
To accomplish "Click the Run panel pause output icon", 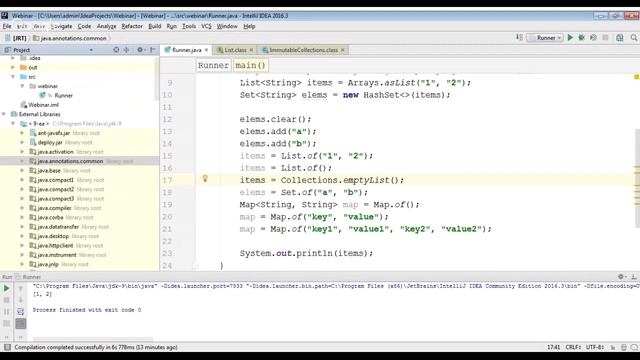I will pyautogui.click(x=7, y=311).
